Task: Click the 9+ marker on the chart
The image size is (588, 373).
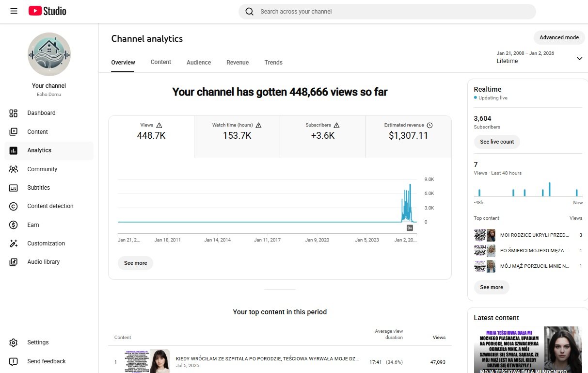Action: click(410, 228)
